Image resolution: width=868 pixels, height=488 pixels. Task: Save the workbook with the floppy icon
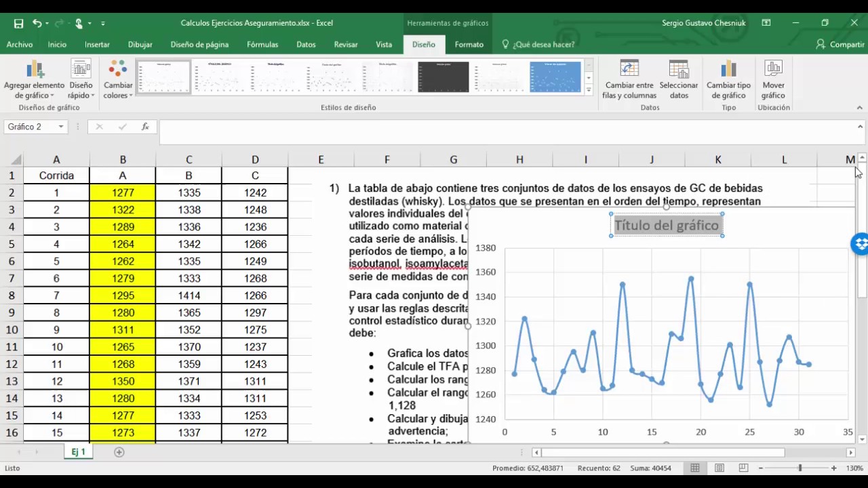click(18, 23)
